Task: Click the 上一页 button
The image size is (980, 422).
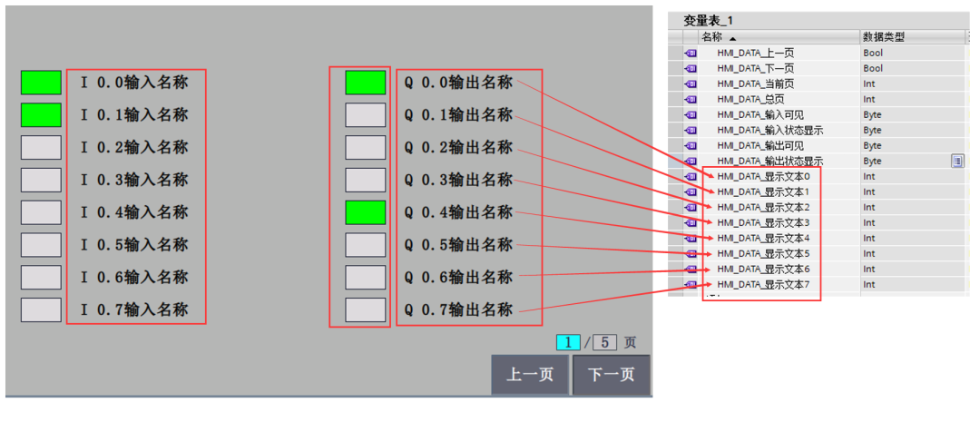Action: point(530,375)
